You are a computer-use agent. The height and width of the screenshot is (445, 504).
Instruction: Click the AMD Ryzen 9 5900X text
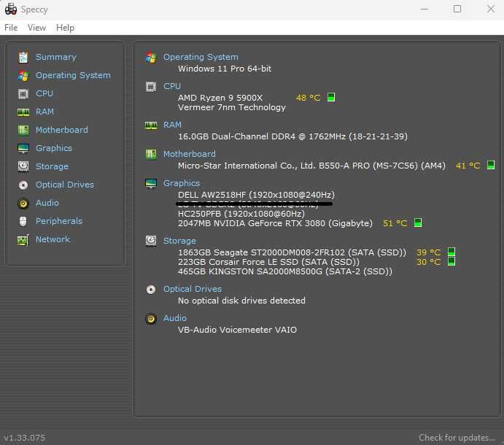(220, 98)
